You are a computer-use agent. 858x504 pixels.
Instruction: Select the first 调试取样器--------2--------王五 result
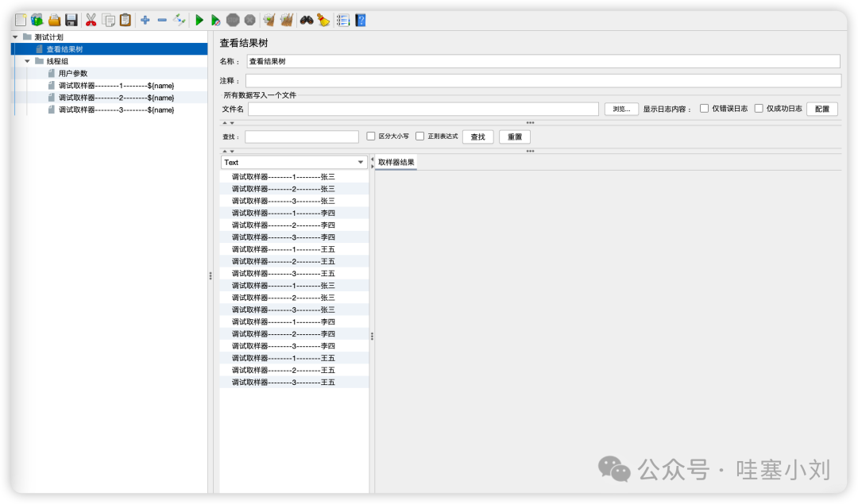pos(283,261)
